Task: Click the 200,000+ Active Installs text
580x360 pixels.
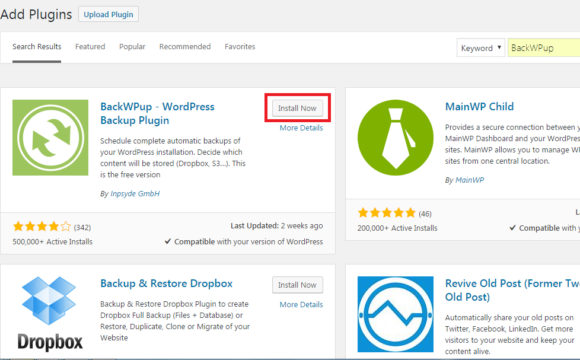Action: (397, 228)
